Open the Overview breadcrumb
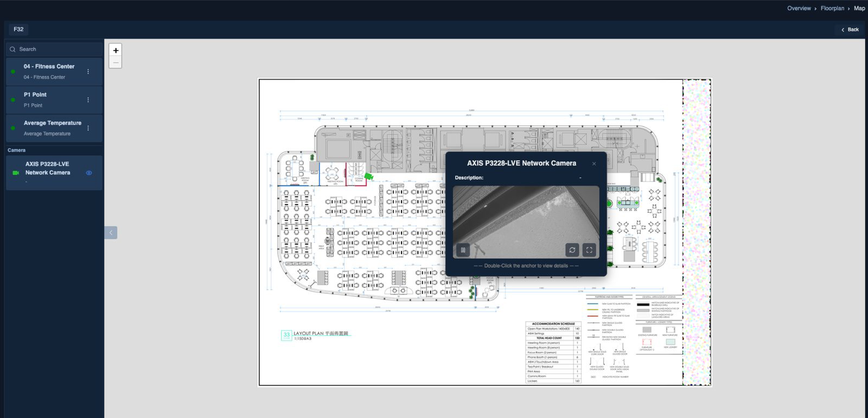Image resolution: width=868 pixels, height=418 pixels. tap(799, 8)
